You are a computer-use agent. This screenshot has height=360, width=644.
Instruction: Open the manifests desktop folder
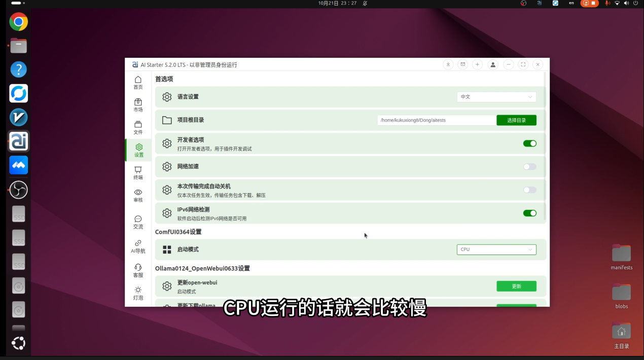pos(621,257)
